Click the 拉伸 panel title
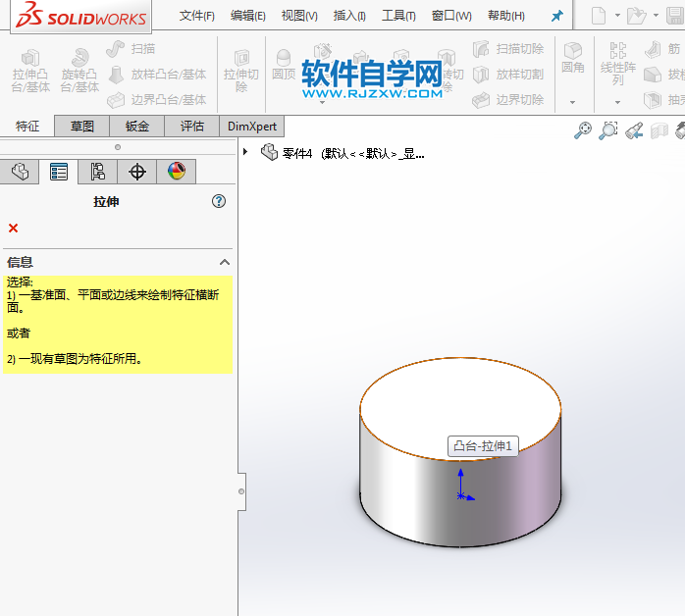This screenshot has width=685, height=616. tap(106, 202)
